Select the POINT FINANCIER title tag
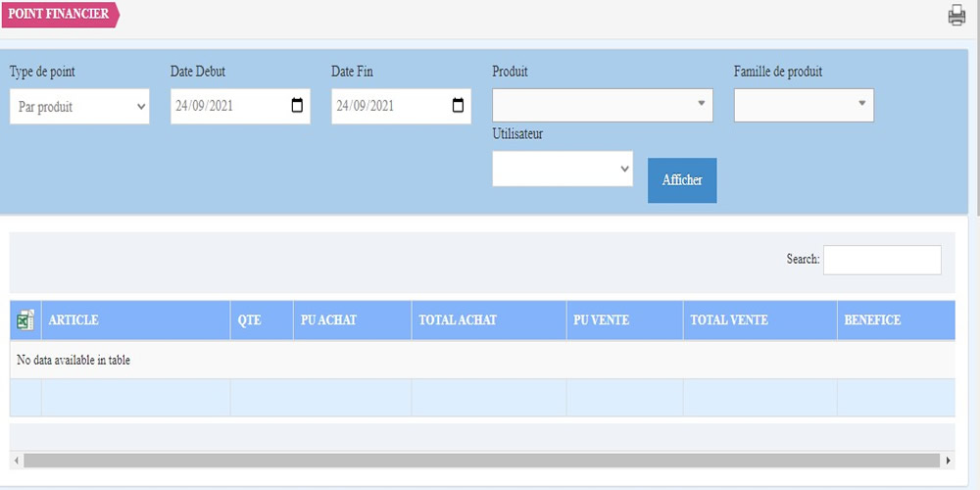 [59, 15]
